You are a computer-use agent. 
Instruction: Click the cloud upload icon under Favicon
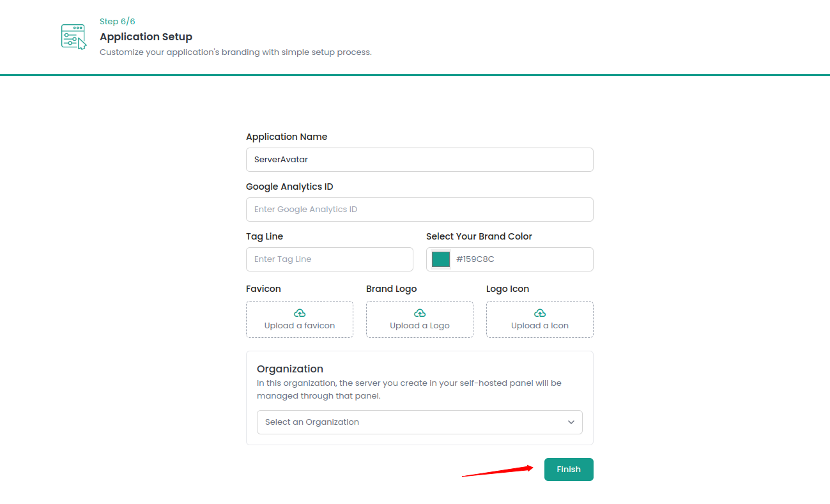click(x=300, y=313)
